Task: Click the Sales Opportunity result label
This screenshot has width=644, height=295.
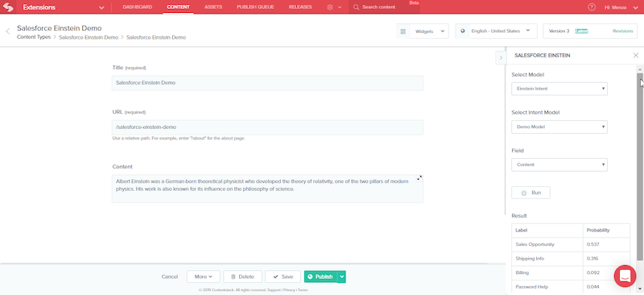Action: 535,244
